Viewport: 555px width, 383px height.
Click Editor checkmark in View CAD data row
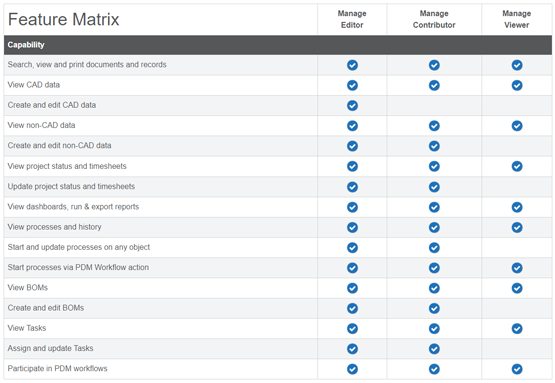coord(352,85)
